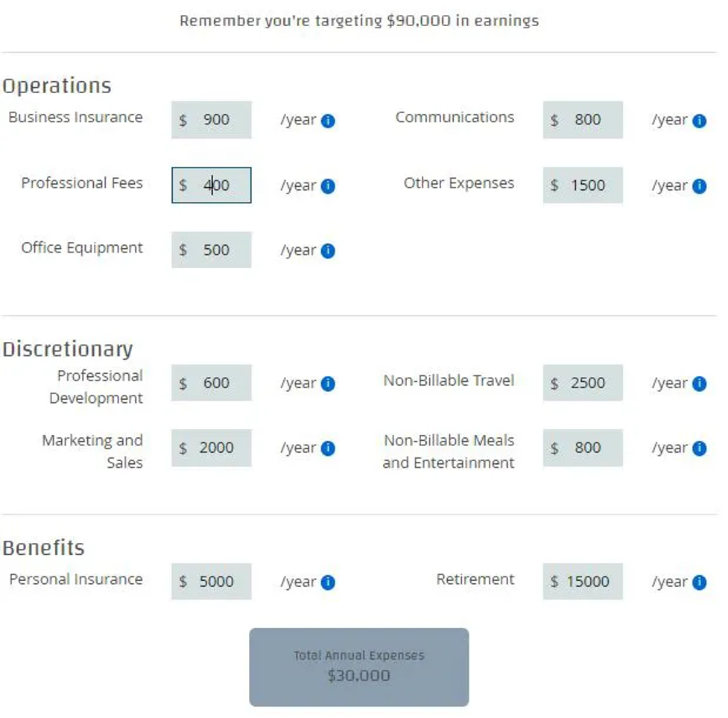The height and width of the screenshot is (718, 728).
Task: Select the Office Equipment 500 field
Action: tap(212, 250)
